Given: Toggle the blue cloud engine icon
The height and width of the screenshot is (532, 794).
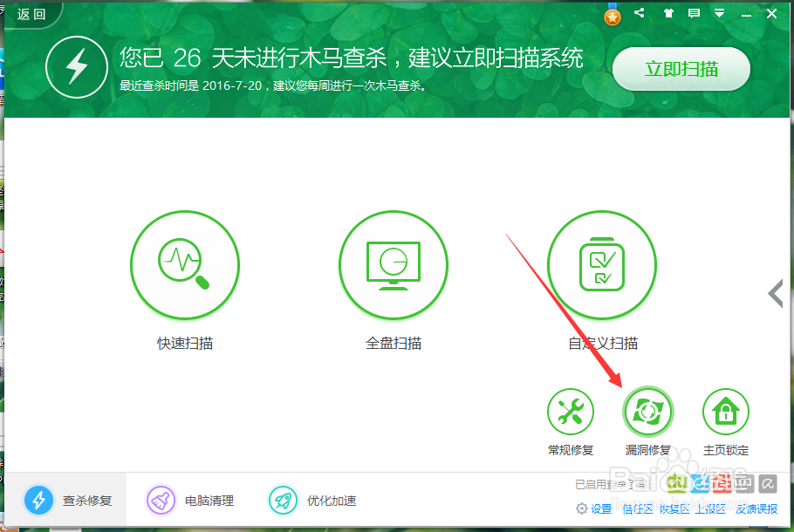Looking at the screenshot, I should coord(701,484).
